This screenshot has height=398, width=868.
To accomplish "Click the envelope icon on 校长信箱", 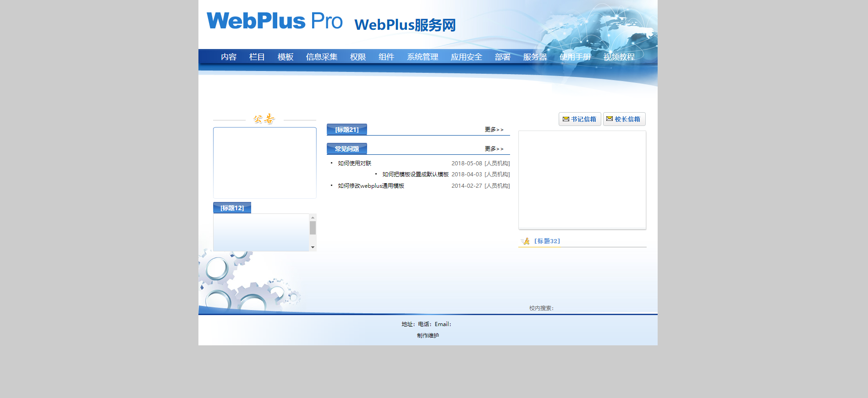I will (610, 119).
